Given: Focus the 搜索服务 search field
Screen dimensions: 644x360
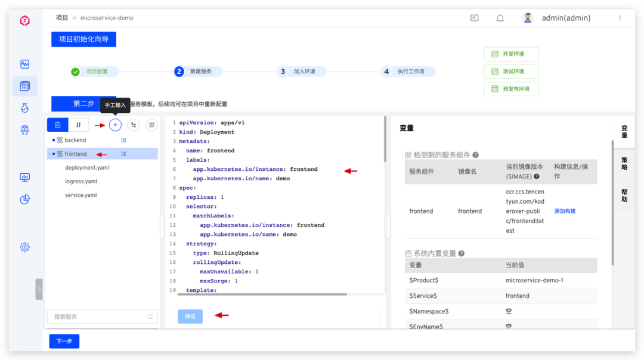Looking at the screenshot, I should (103, 317).
